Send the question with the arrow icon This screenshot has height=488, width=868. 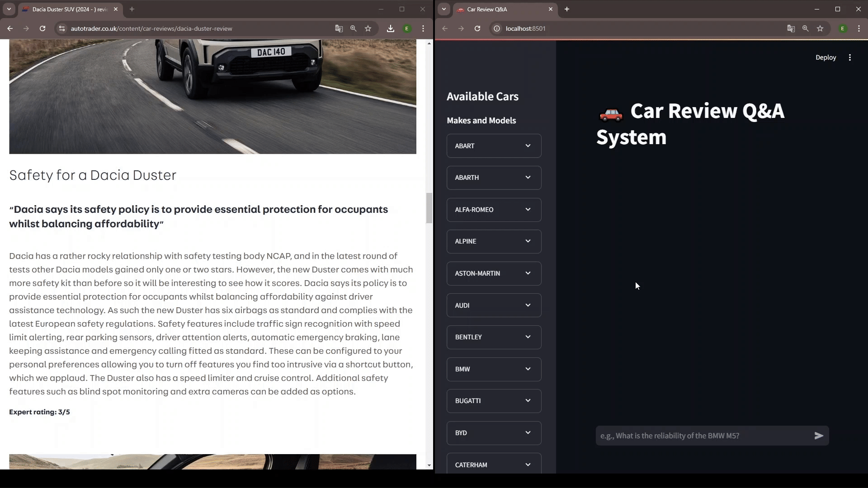819,436
